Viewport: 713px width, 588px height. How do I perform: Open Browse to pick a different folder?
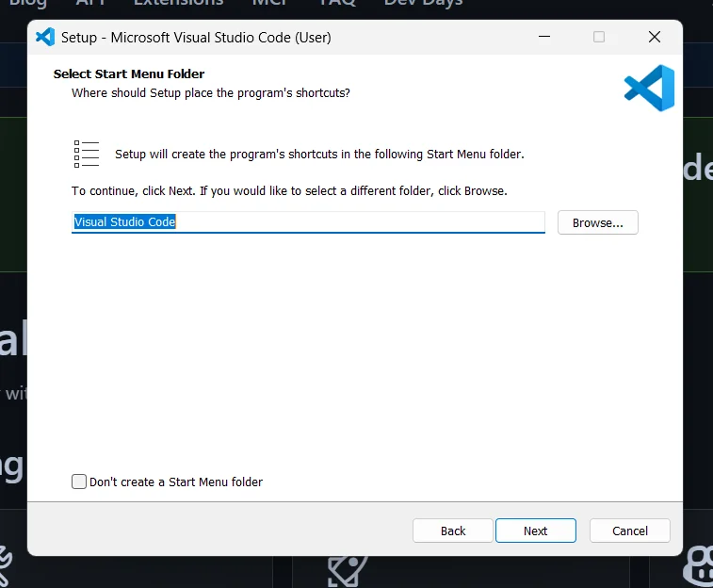pos(597,222)
